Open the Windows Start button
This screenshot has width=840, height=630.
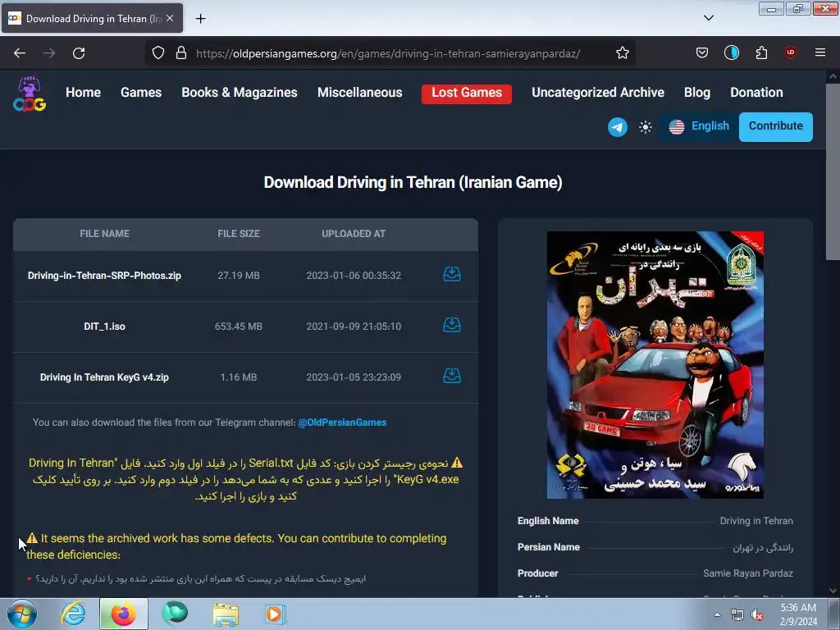pyautogui.click(x=22, y=614)
